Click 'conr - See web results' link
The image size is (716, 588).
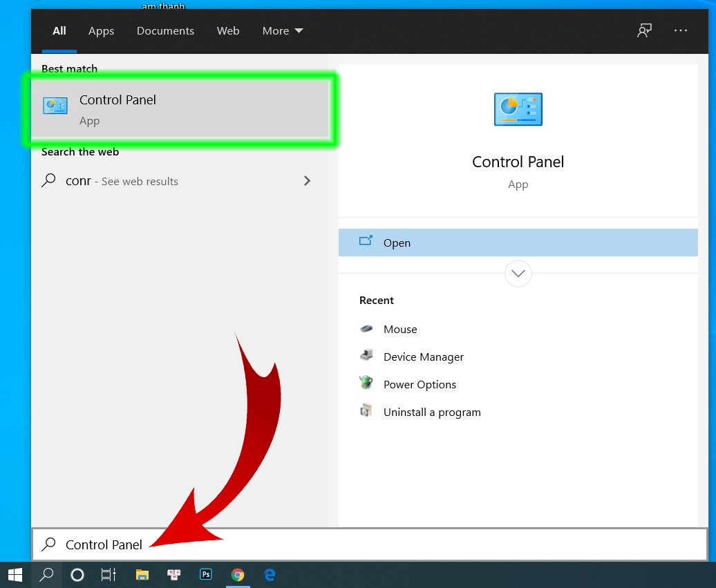click(x=122, y=181)
